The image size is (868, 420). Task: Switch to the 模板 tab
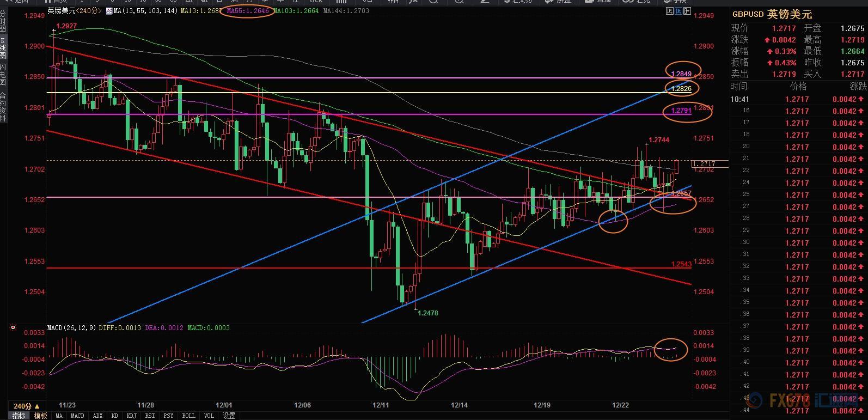point(40,416)
